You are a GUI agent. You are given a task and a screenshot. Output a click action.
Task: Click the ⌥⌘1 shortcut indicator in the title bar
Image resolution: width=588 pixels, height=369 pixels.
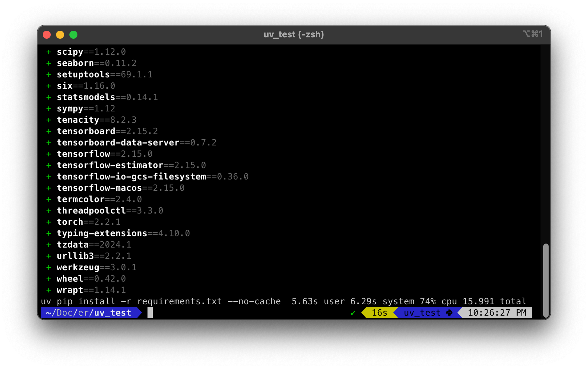(x=533, y=34)
